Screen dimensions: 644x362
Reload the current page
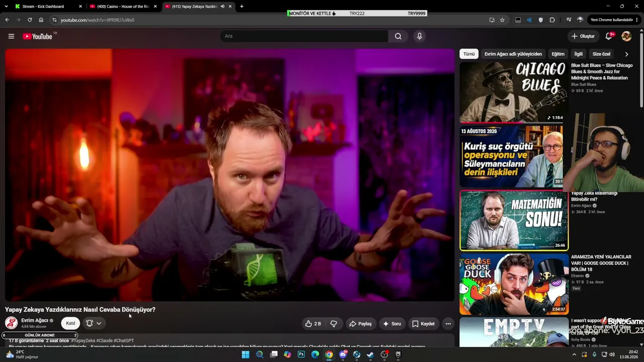click(30, 20)
